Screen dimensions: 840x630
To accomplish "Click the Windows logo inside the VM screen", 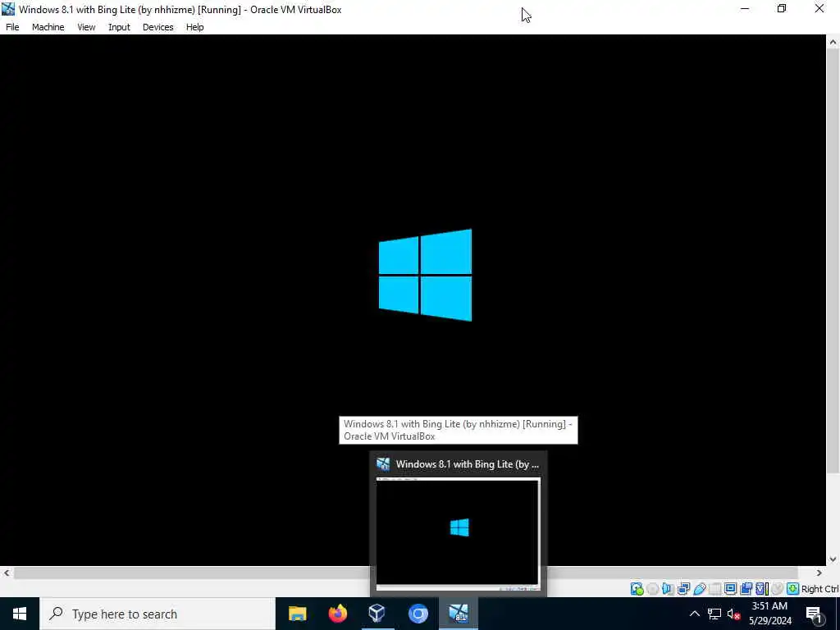I will (426, 275).
